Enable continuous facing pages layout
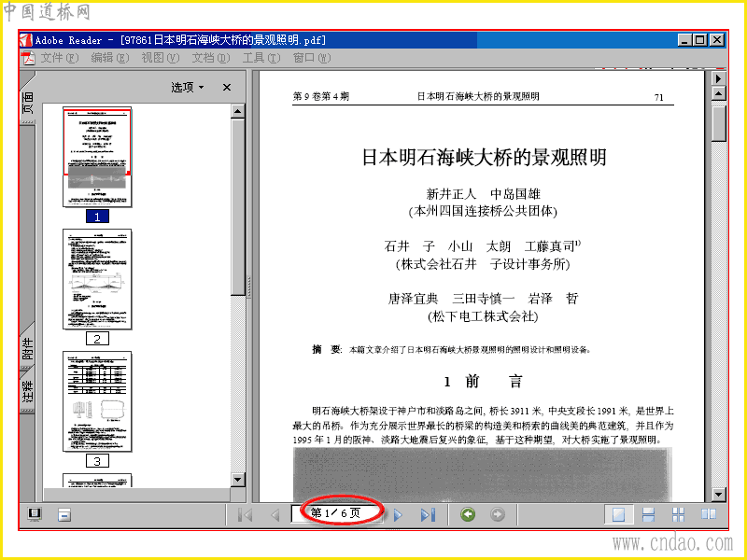Image resolution: width=747 pixels, height=560 pixels. tap(678, 515)
